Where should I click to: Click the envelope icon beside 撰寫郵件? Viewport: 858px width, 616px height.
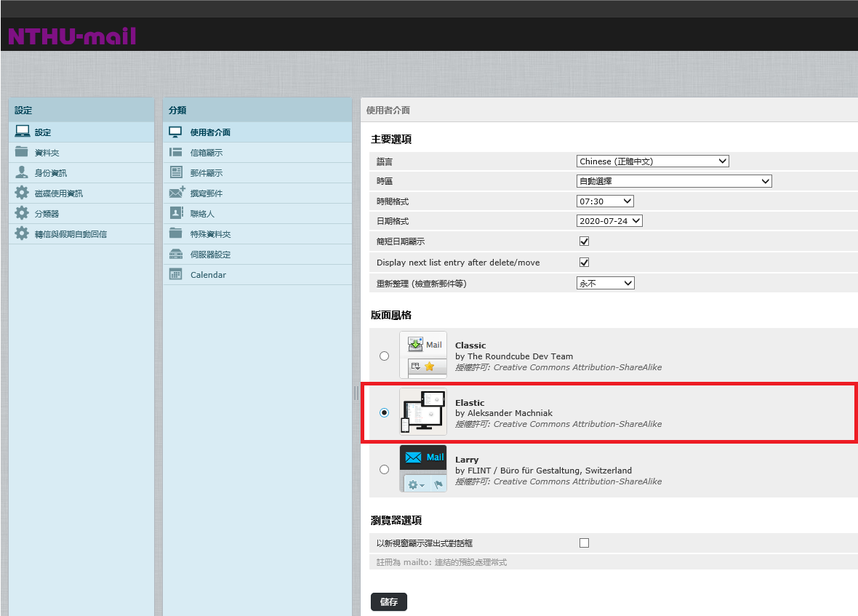(x=177, y=193)
